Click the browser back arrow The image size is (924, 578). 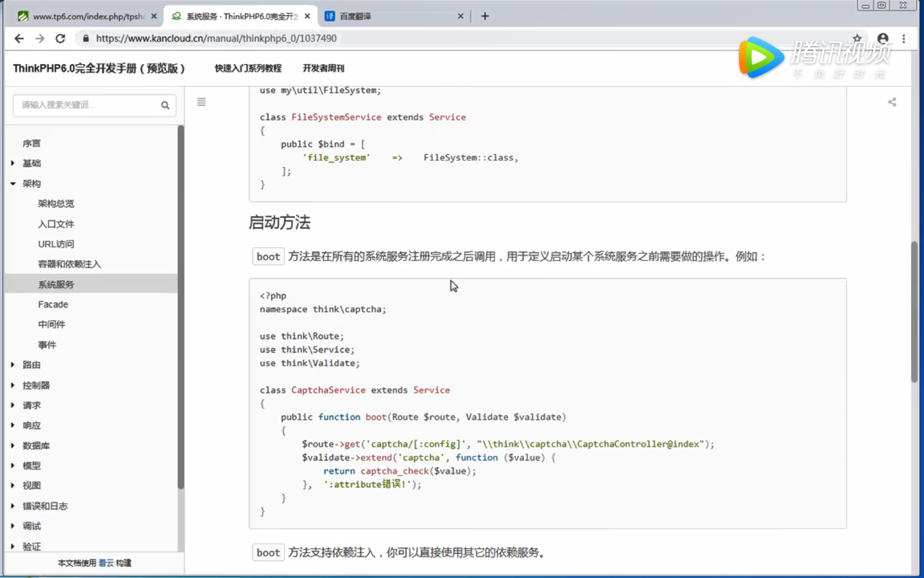pyautogui.click(x=19, y=39)
